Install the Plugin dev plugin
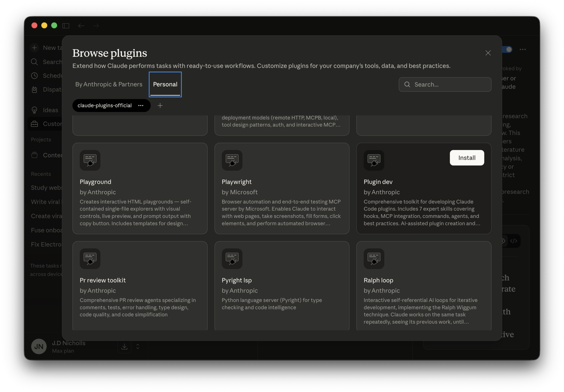 point(467,158)
